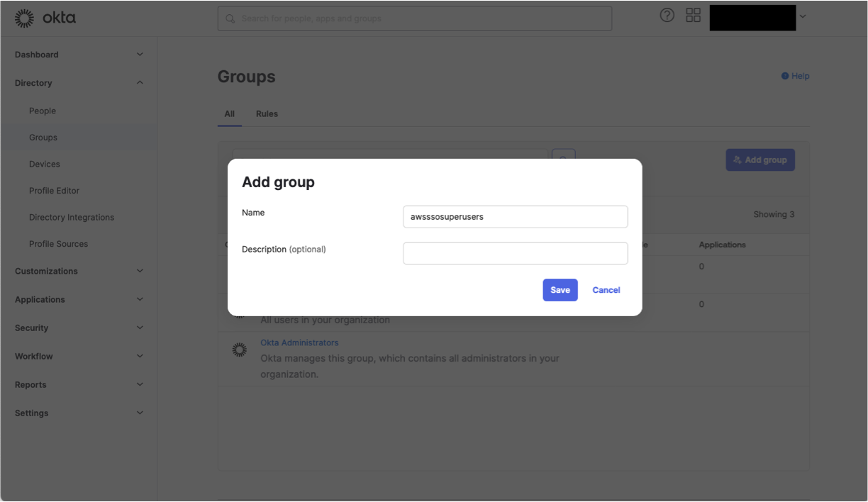Expand the Security sidebar section
This screenshot has width=868, height=502.
click(x=140, y=328)
